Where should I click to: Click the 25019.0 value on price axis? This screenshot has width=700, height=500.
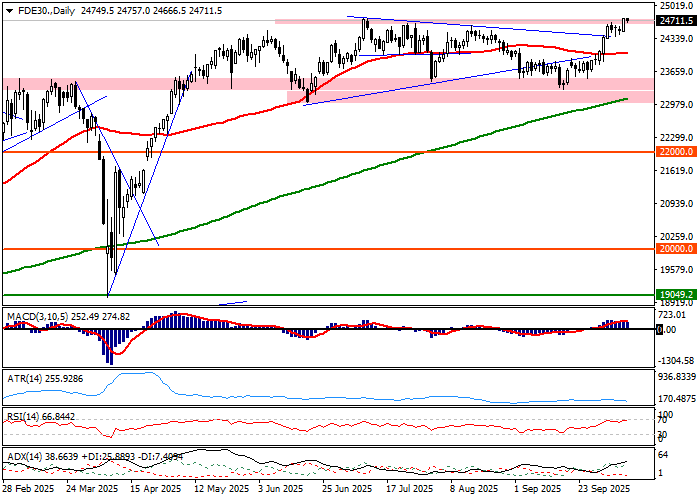(675, 5)
